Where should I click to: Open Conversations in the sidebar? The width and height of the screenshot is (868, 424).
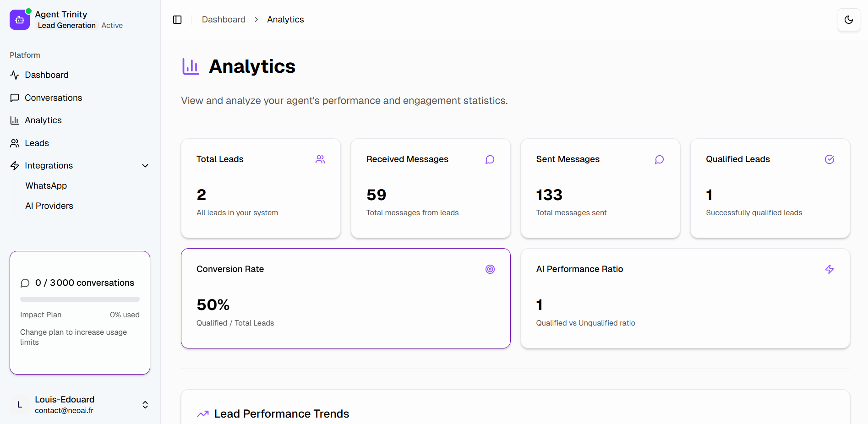pos(53,98)
